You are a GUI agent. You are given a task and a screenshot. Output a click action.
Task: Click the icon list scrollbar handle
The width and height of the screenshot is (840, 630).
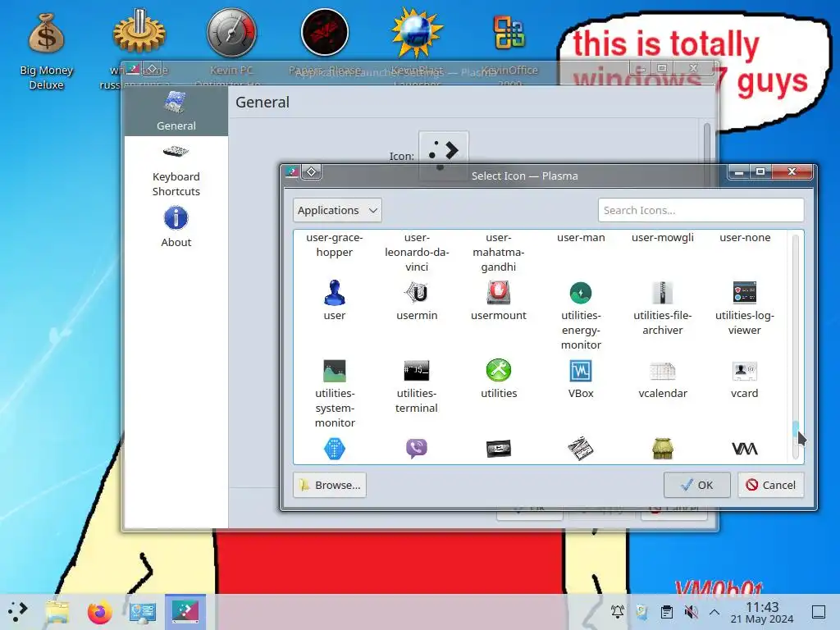(x=796, y=430)
